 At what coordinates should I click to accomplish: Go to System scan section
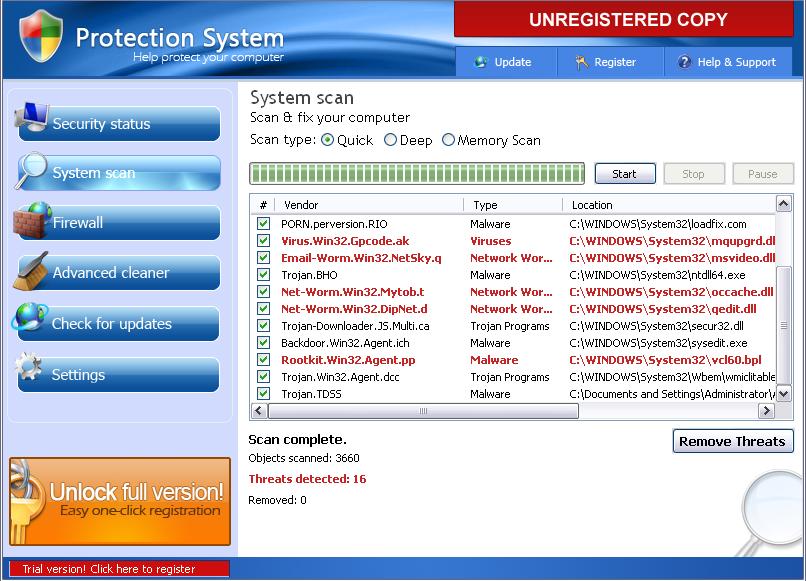pyautogui.click(x=119, y=173)
